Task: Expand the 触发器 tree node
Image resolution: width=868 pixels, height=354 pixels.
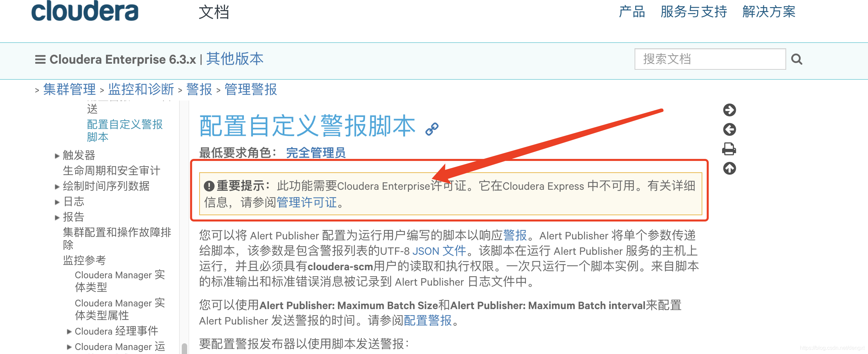Action: click(57, 156)
